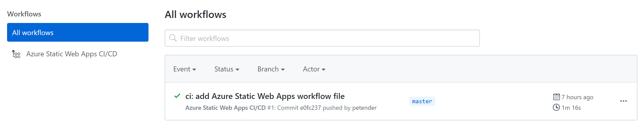Select All workflows in the sidebar
This screenshot has width=644, height=131.
coord(78,32)
